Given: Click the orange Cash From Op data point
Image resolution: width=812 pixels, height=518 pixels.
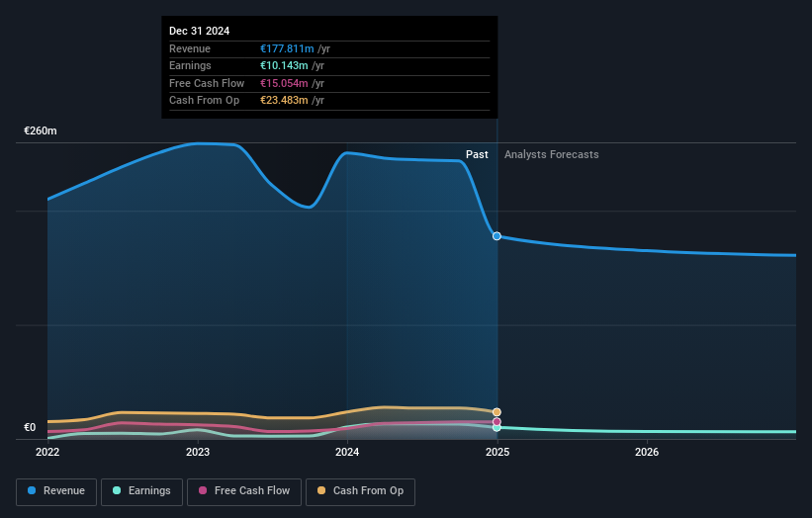Looking at the screenshot, I should (496, 412).
